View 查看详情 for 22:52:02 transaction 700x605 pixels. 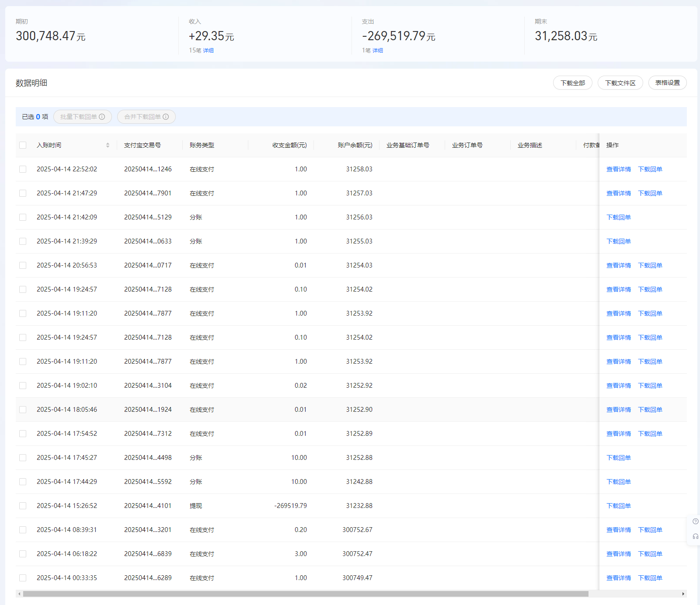[618, 169]
